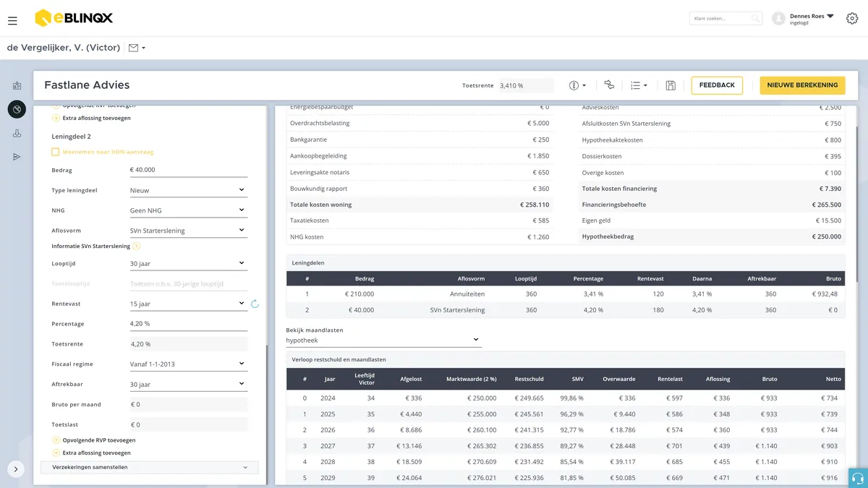
Task: Open the Informatie SVn Starterslening info icon
Action: tap(137, 247)
